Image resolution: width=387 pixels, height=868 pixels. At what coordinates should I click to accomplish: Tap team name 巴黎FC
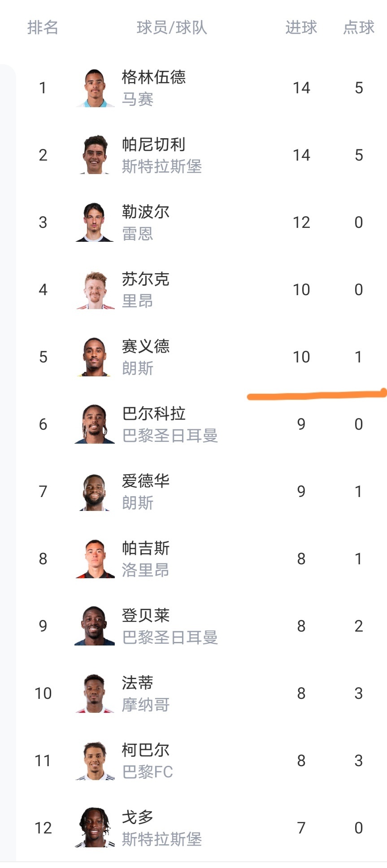[148, 772]
